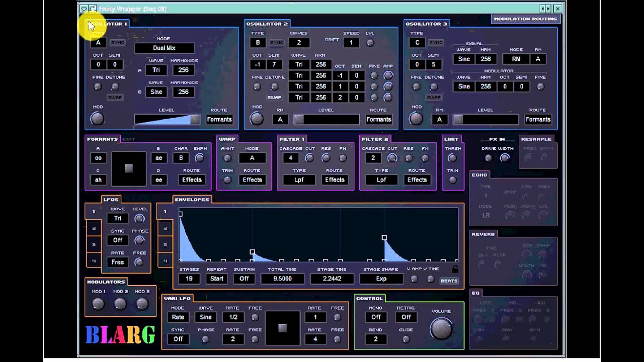Click the Fruity Wrapper preset arrows icon
This screenshot has width=644, height=362.
[545, 9]
